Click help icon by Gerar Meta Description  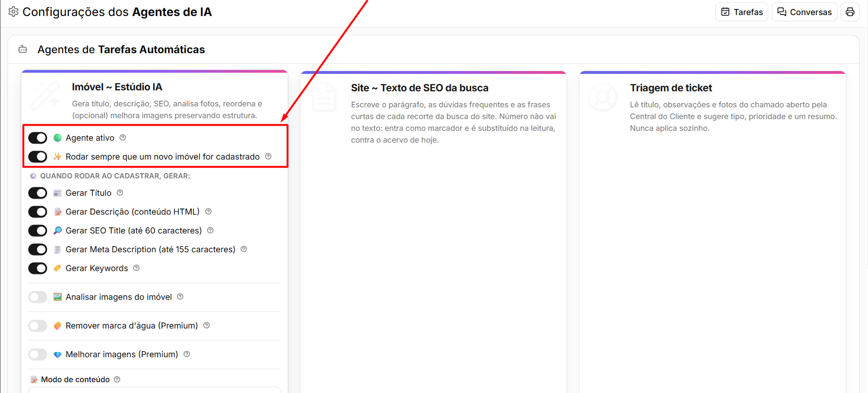coord(244,249)
